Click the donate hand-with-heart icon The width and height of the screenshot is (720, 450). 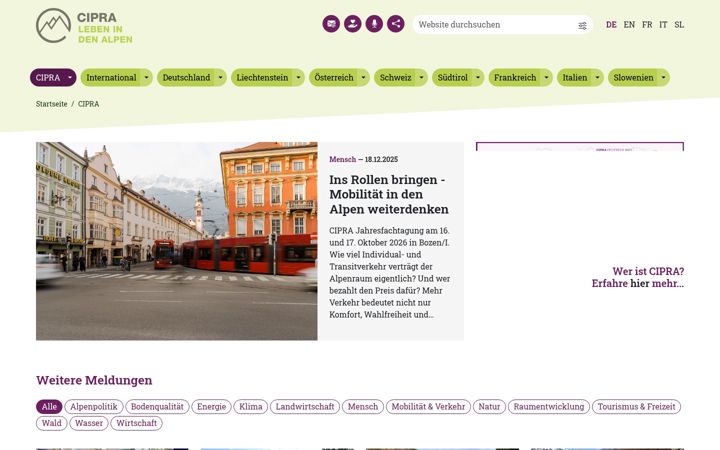point(353,24)
